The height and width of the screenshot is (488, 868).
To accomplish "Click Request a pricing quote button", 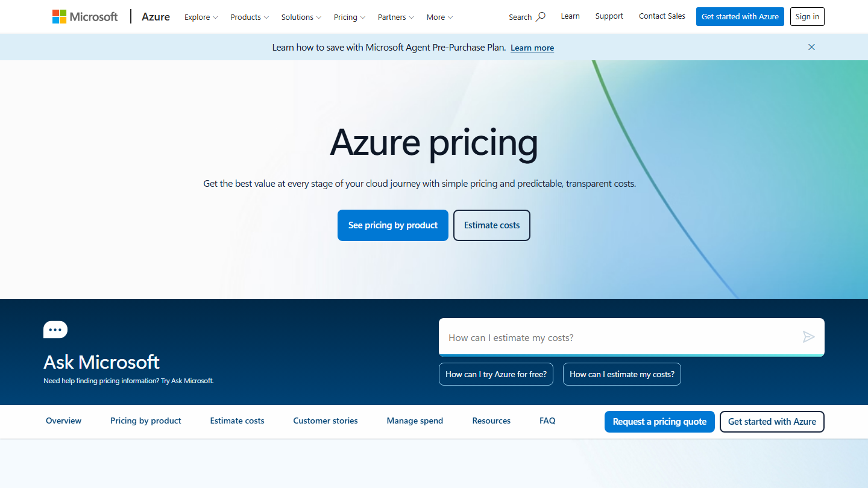I will (x=659, y=422).
